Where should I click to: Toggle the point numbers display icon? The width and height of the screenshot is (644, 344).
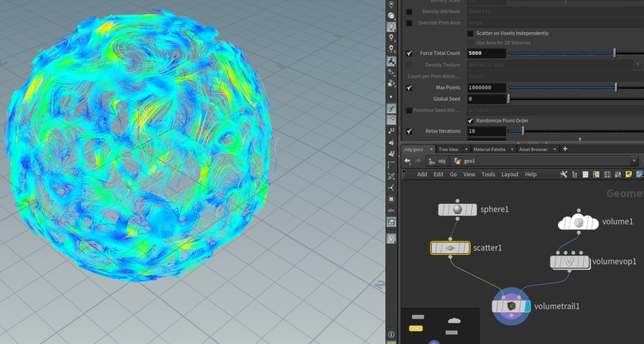click(x=391, y=131)
